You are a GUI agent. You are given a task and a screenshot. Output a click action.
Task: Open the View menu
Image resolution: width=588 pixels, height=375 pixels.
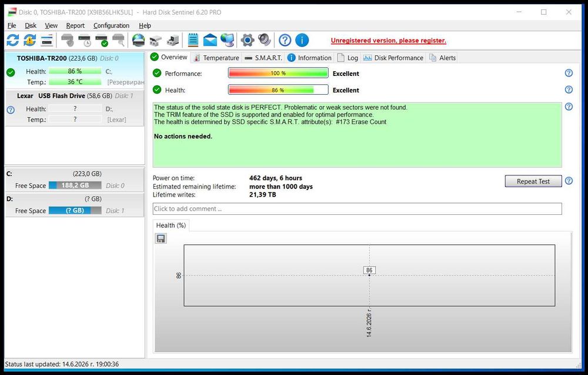tap(51, 25)
